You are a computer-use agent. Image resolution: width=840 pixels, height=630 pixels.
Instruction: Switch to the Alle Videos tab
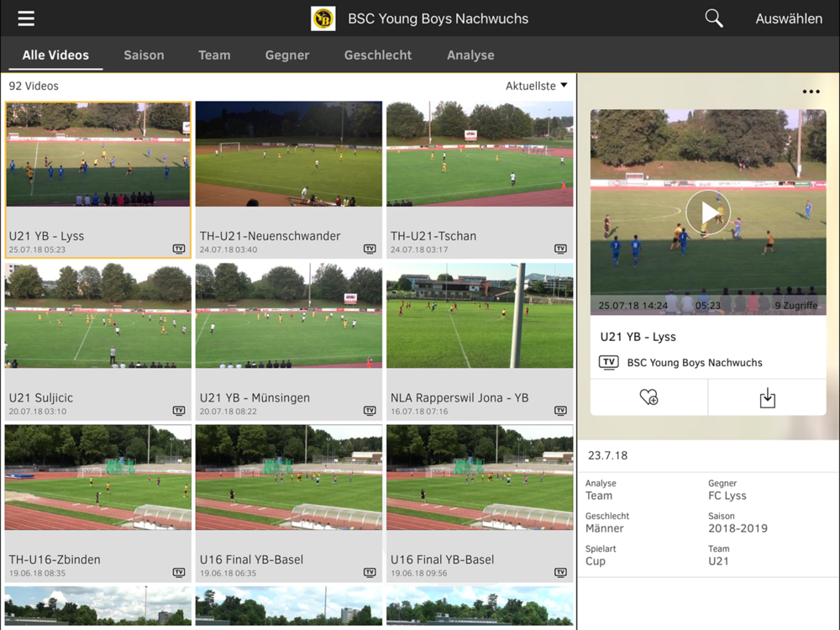point(55,55)
